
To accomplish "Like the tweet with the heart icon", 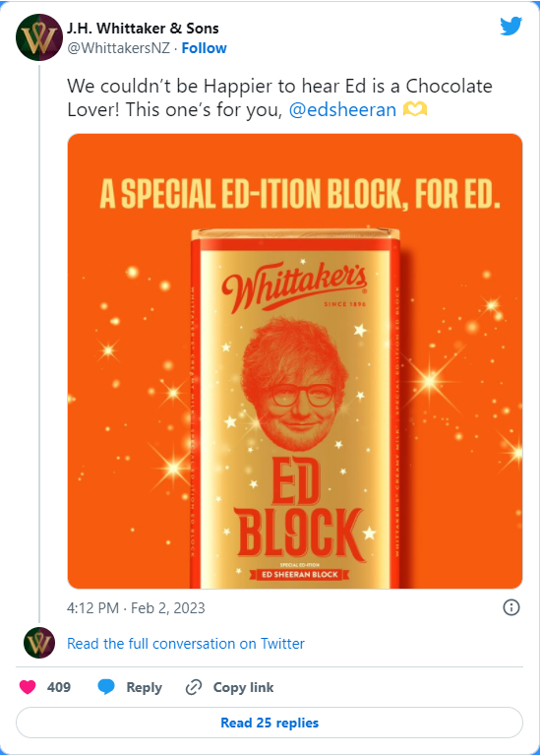I will click(28, 687).
